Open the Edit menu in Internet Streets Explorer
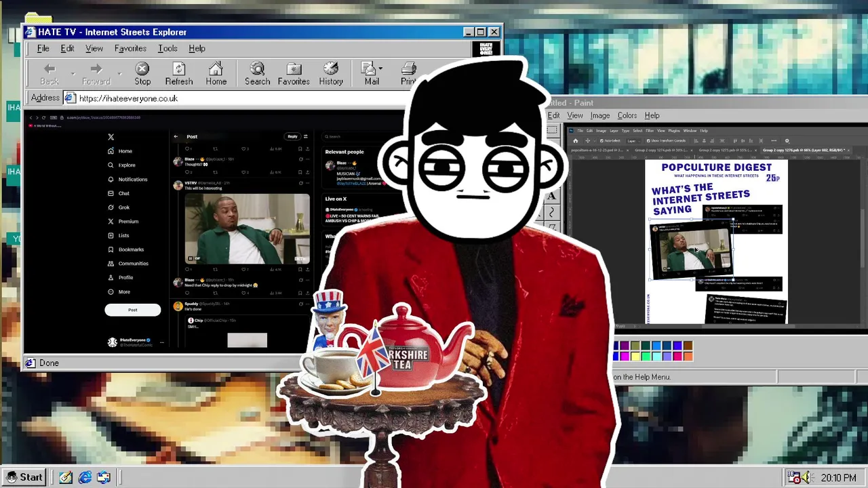Viewport: 868px width, 488px height. click(x=67, y=48)
